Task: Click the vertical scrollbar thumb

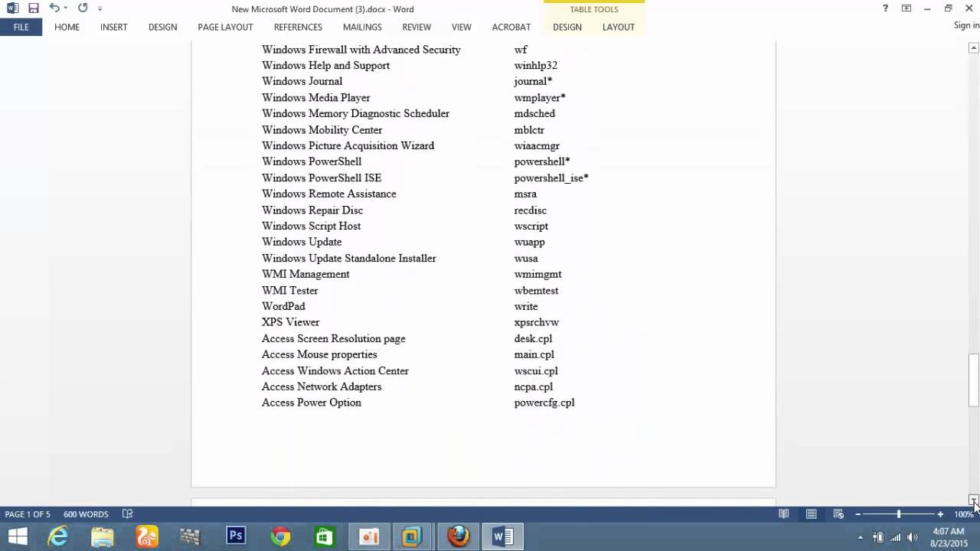Action: click(x=974, y=380)
